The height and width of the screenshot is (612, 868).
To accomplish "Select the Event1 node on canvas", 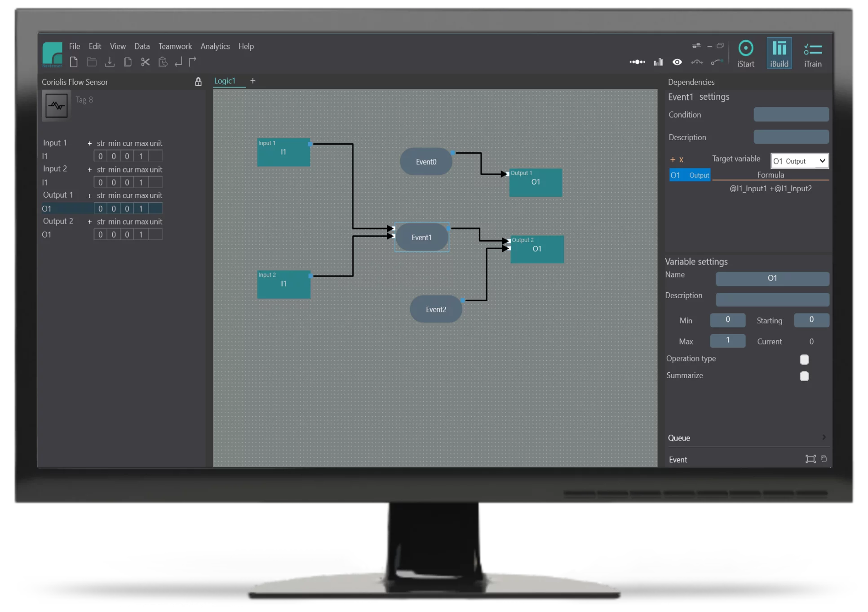I will 422,238.
